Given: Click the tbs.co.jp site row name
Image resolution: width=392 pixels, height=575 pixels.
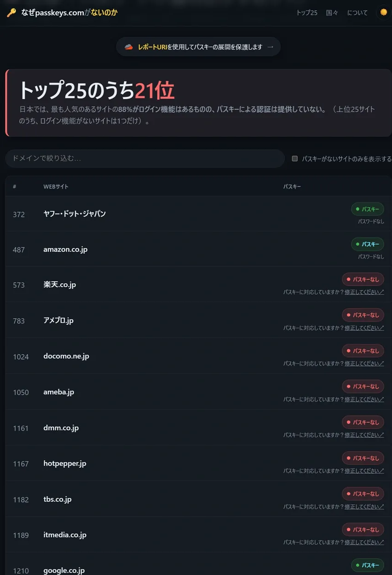Looking at the screenshot, I should point(58,499).
